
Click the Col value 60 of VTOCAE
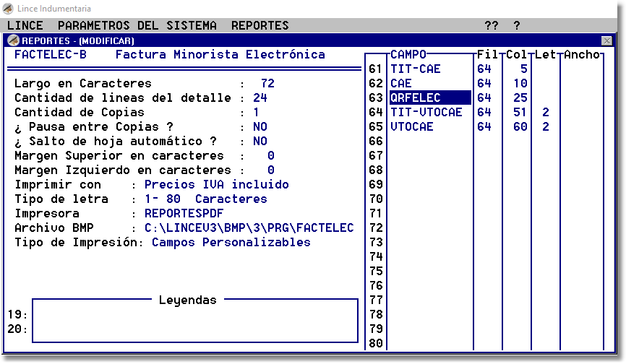tap(520, 127)
